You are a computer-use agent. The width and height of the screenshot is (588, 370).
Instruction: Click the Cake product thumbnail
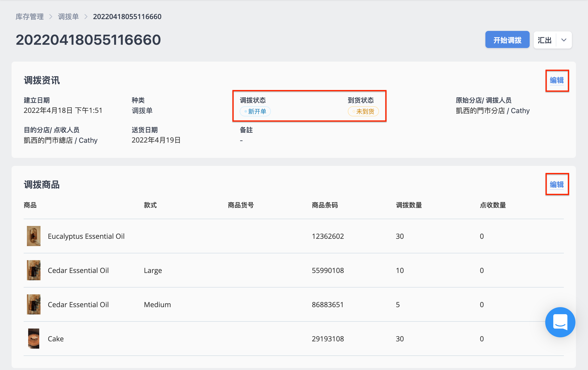coord(34,339)
